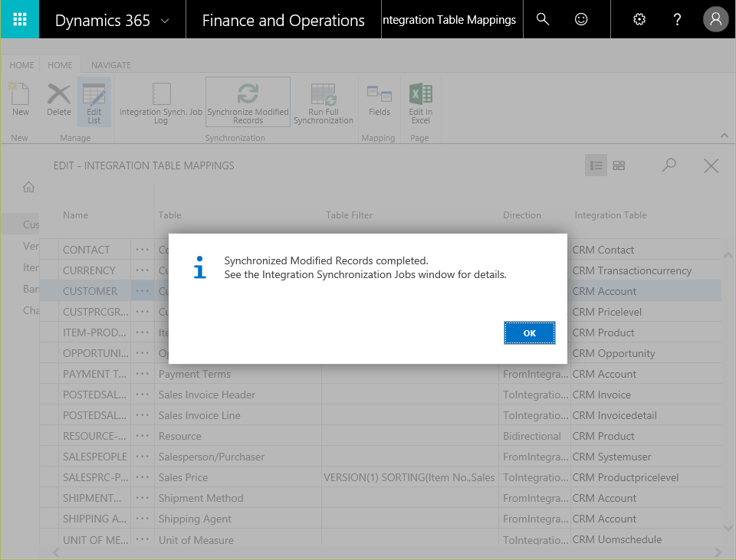Screen dimensions: 736x560
Task: Go to the Home house icon
Action: [28, 187]
